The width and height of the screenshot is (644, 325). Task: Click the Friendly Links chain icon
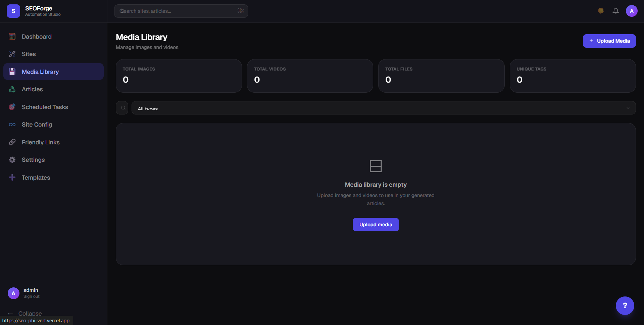click(12, 142)
